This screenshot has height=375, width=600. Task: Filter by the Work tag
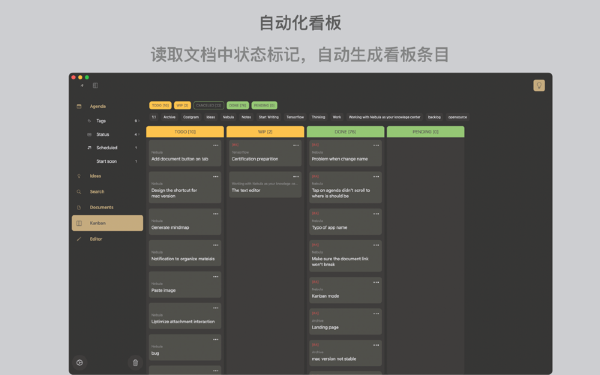[337, 117]
